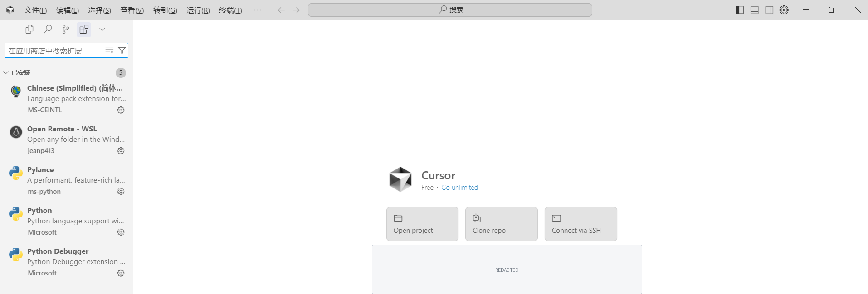Open manage gear for Pylance extension
This screenshot has width=868, height=294.
point(121,192)
